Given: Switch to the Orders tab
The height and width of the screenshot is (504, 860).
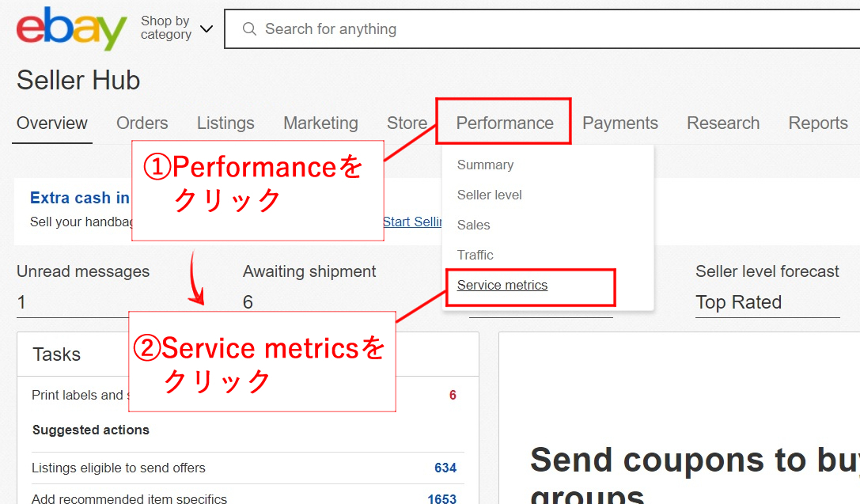Looking at the screenshot, I should coord(142,123).
